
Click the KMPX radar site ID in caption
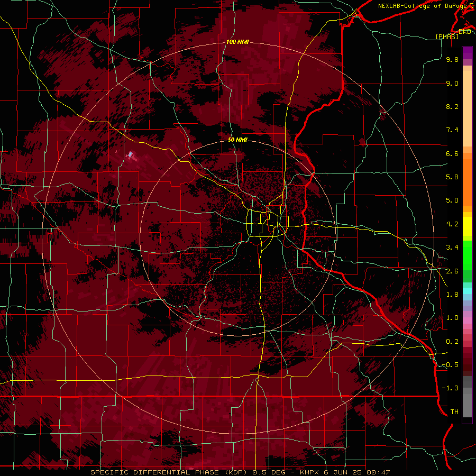309,472
